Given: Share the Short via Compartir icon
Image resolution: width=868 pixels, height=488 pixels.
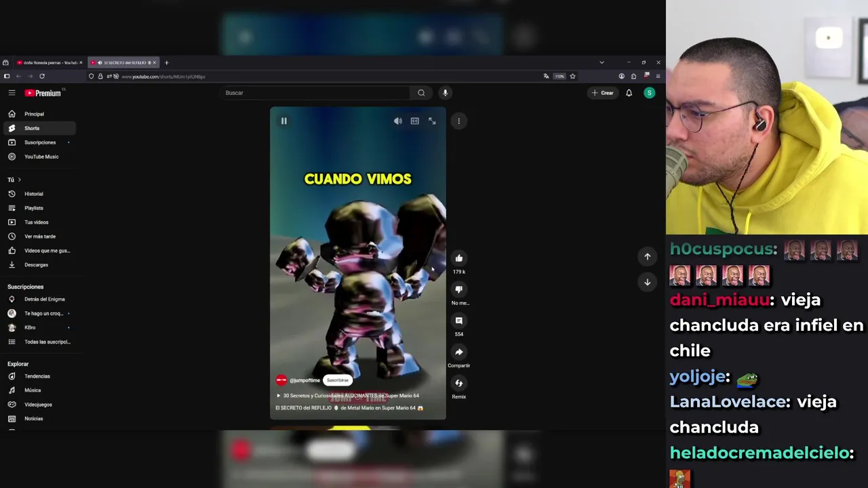Looking at the screenshot, I should click(459, 352).
